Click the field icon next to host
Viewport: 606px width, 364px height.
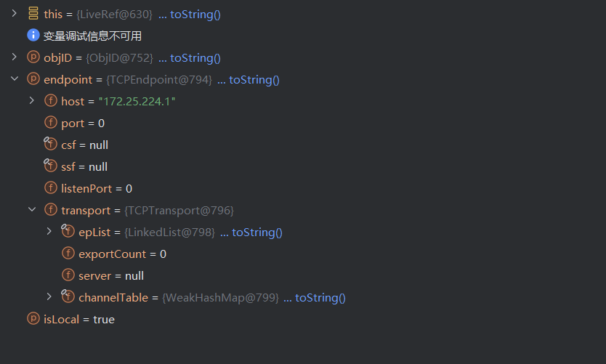(51, 101)
